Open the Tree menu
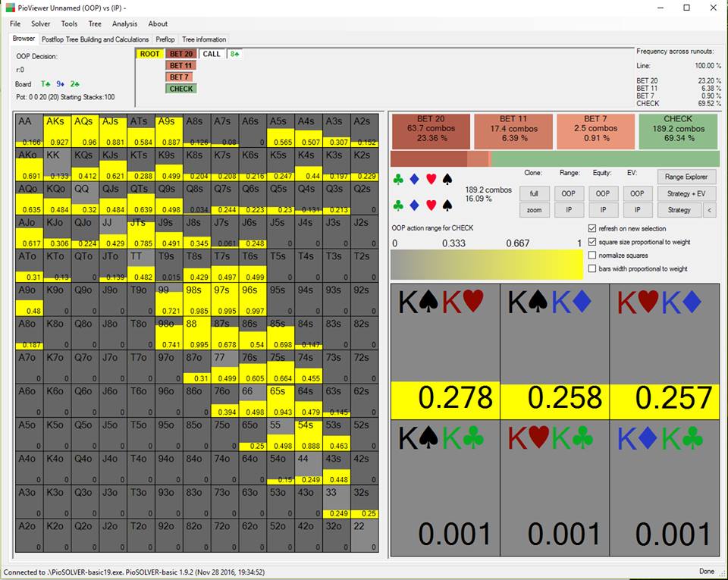 tap(95, 24)
